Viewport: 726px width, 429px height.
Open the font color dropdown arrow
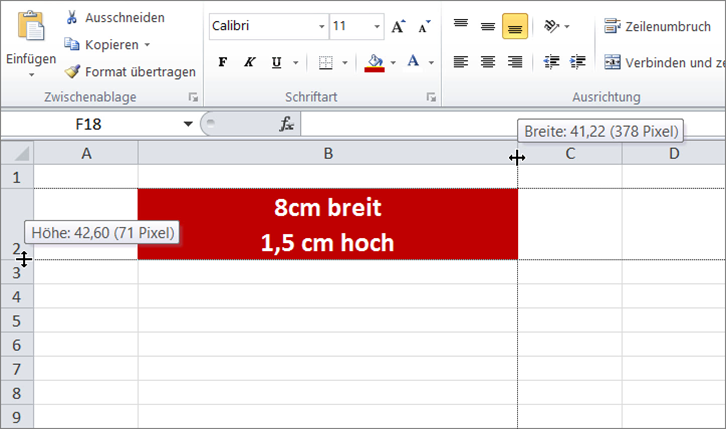pyautogui.click(x=431, y=62)
